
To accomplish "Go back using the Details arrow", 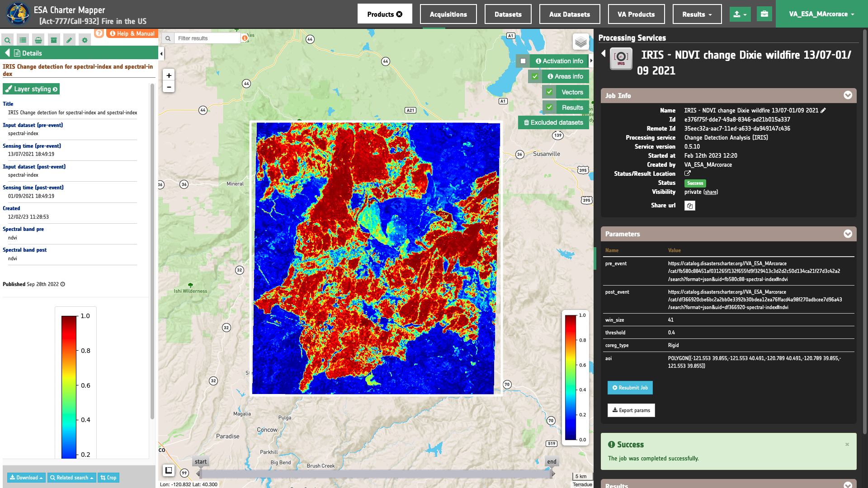I will click(x=7, y=53).
